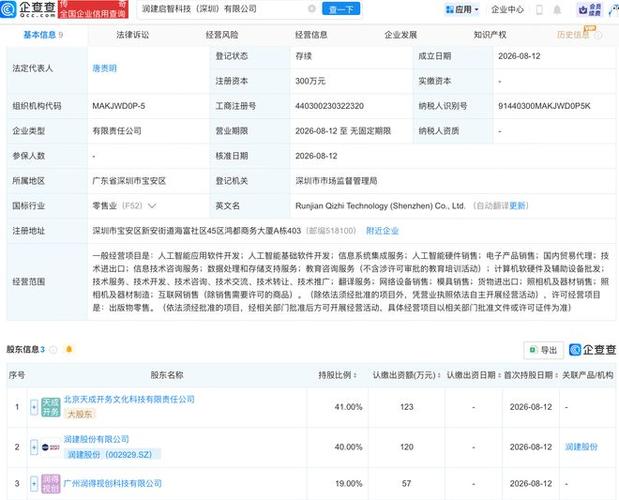Click the 全国企业信用查询 red banner
This screenshot has height=500, width=619.
click(93, 9)
